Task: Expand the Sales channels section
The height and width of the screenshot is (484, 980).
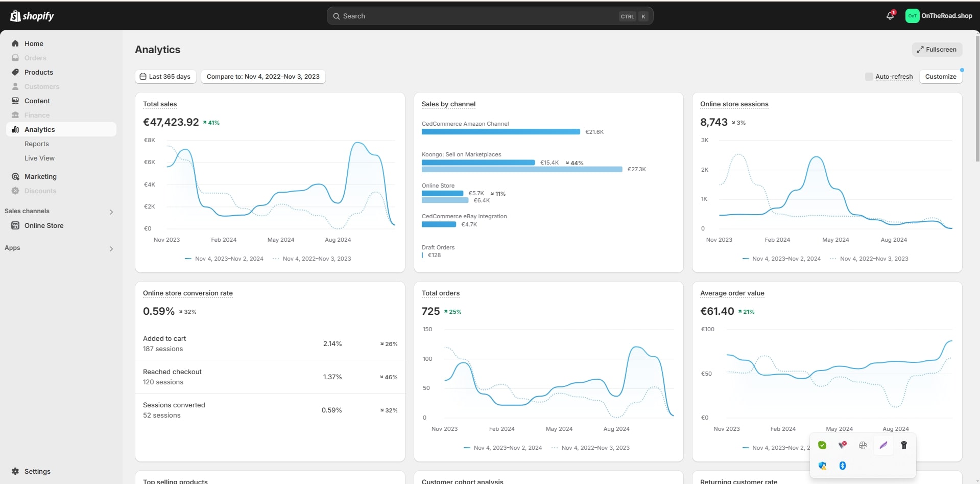Action: (111, 212)
